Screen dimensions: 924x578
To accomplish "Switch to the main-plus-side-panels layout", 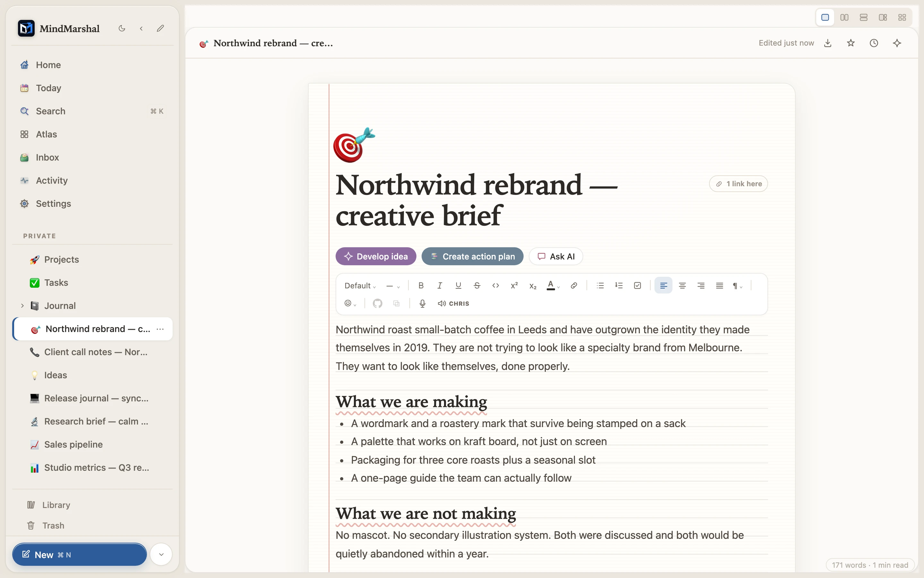I will pos(883,18).
